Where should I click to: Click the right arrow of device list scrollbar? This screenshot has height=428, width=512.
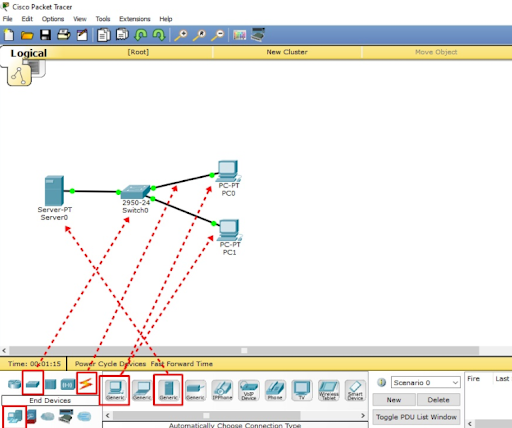pos(363,415)
